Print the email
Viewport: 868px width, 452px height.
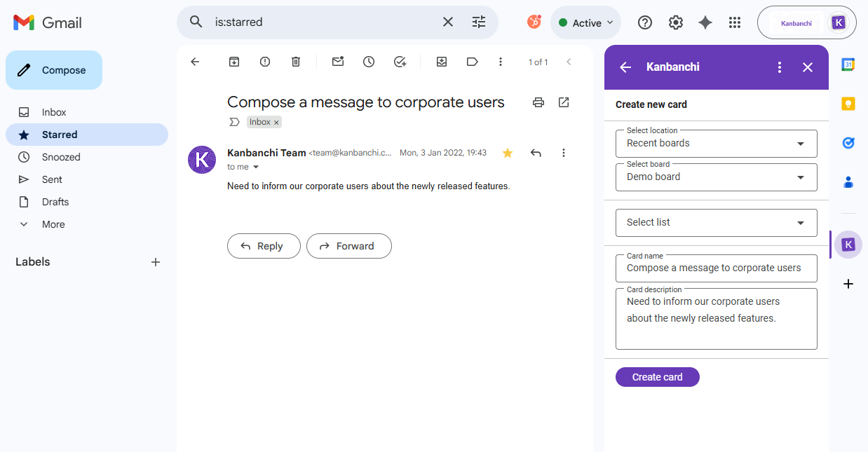(538, 102)
